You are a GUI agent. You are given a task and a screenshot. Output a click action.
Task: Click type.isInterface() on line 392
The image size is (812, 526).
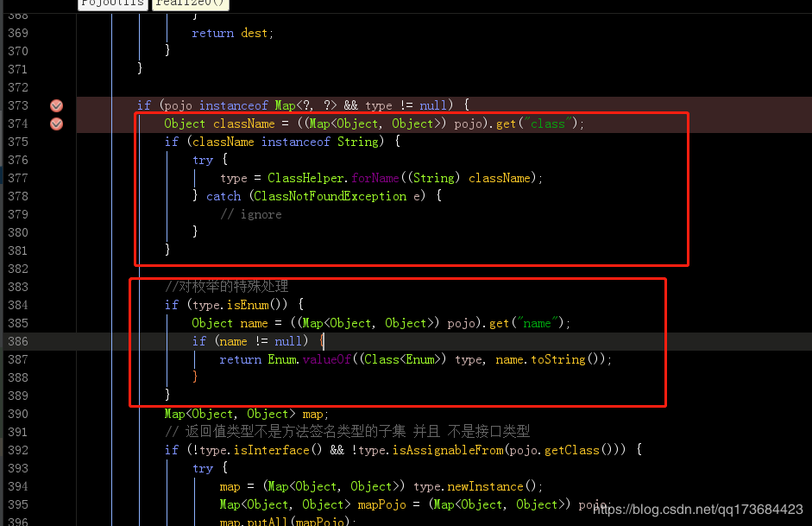(261, 450)
